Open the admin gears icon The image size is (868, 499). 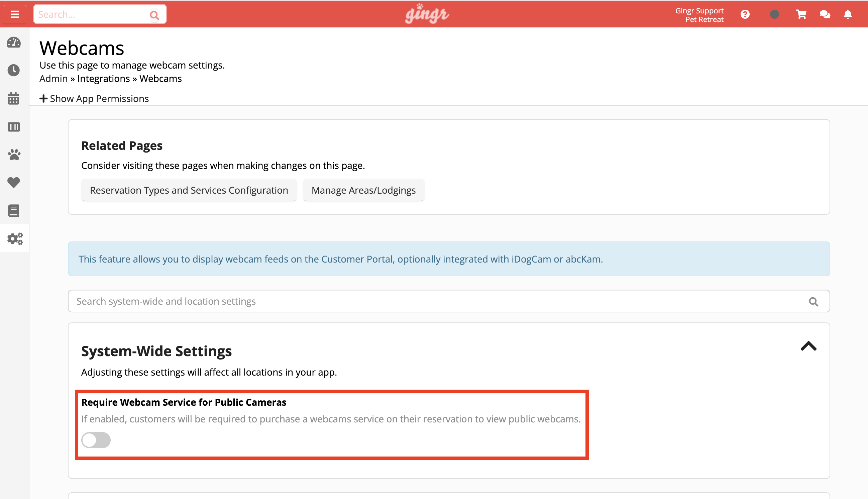pos(15,238)
